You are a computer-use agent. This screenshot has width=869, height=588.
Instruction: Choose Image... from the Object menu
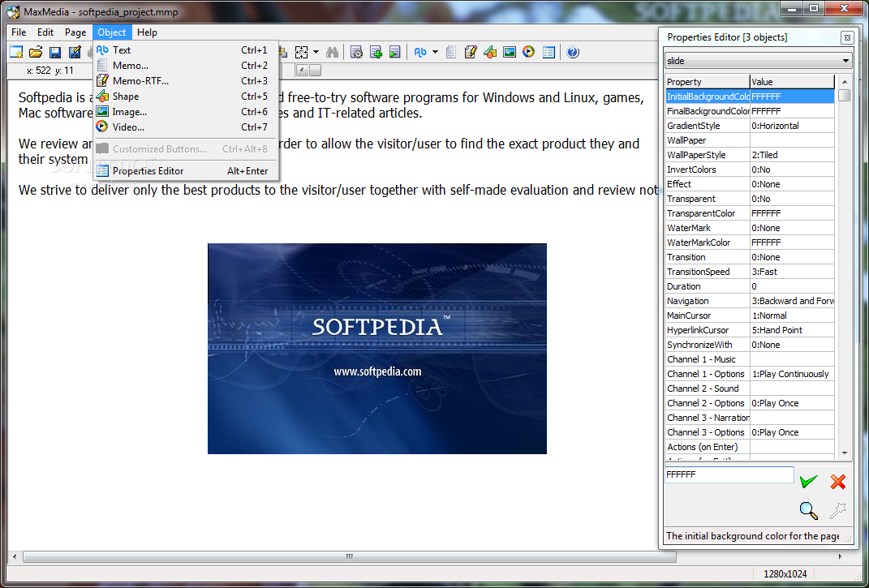186,112
